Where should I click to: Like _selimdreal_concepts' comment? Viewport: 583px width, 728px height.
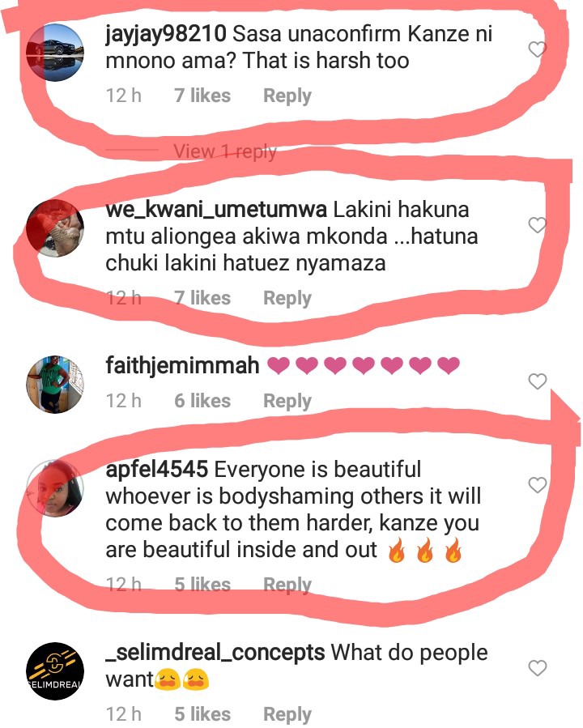(538, 668)
